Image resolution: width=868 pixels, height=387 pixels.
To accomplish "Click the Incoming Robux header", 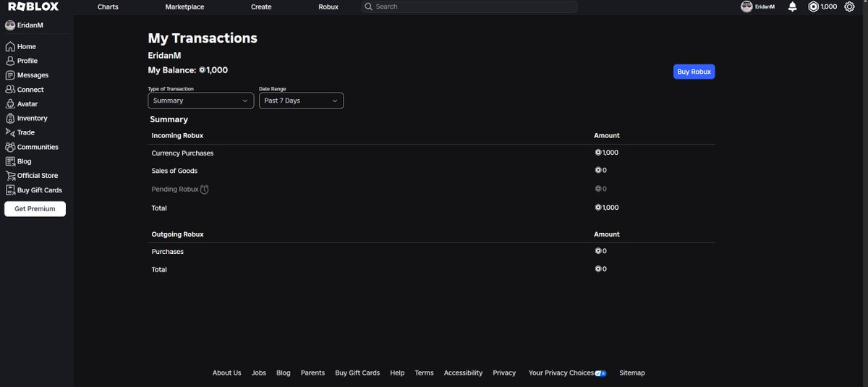I will coord(177,135).
